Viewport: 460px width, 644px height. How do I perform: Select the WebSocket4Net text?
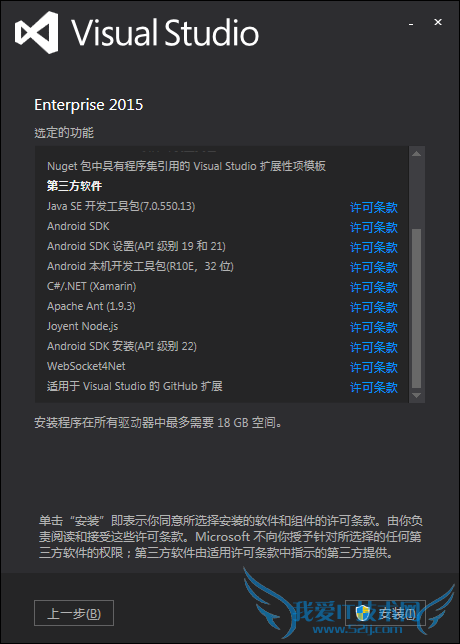pyautogui.click(x=86, y=366)
